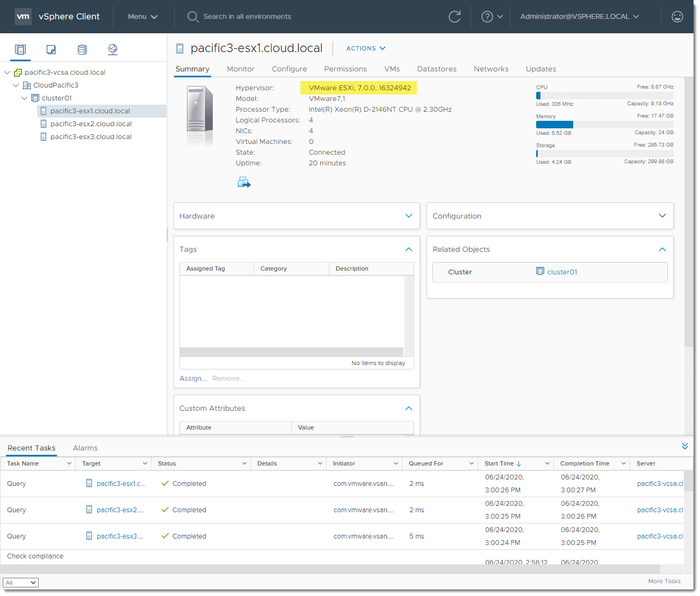Open the Alarms tab

tap(85, 448)
